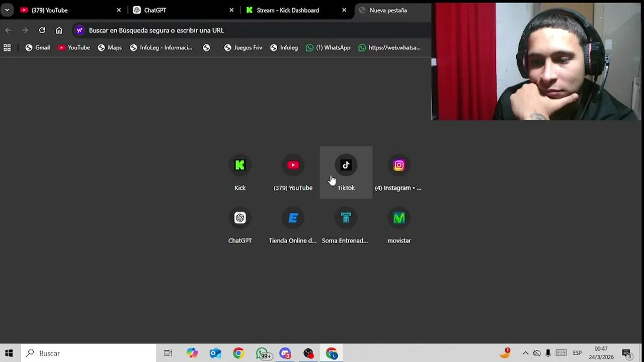This screenshot has height=362, width=644.
Task: Open the Maps bookmark
Action: (110, 48)
